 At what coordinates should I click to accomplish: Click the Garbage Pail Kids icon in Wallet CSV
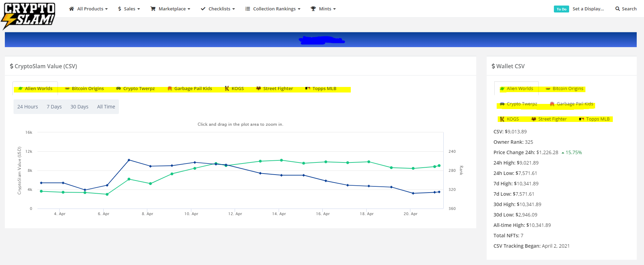click(552, 104)
